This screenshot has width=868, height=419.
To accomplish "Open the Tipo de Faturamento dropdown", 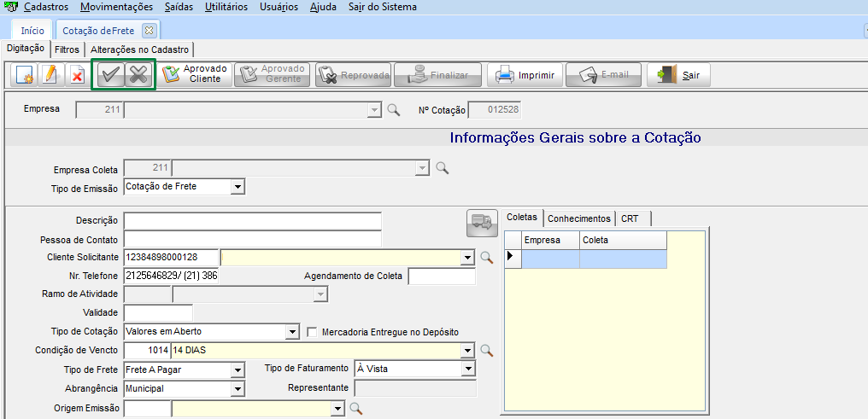I will tap(467, 369).
